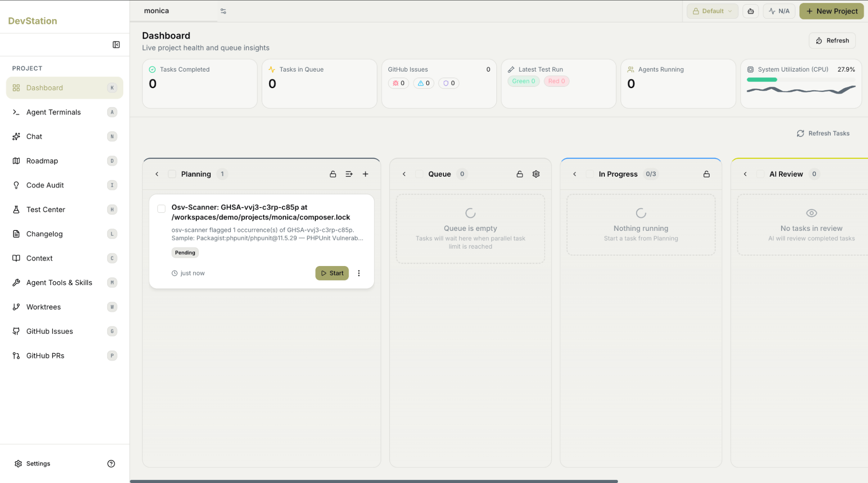868x483 pixels.
Task: Click the In Progress column lock icon
Action: 706,174
